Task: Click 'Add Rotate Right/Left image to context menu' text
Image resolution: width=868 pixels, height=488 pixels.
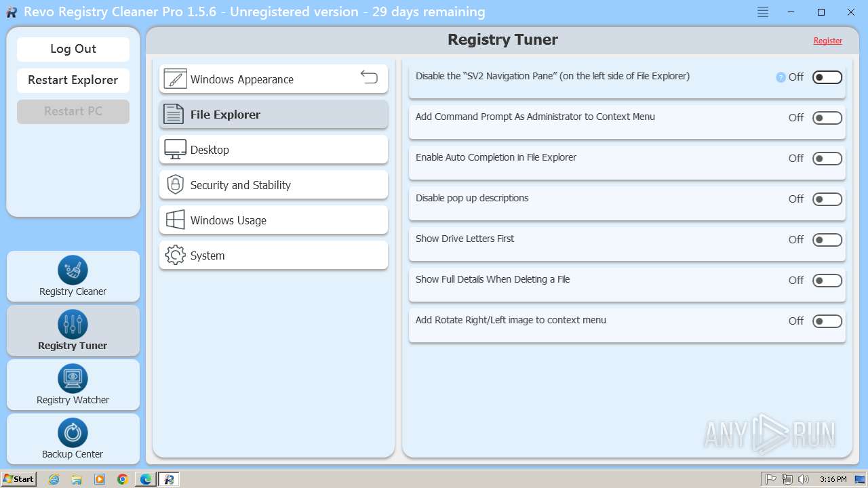Action: 511,320
